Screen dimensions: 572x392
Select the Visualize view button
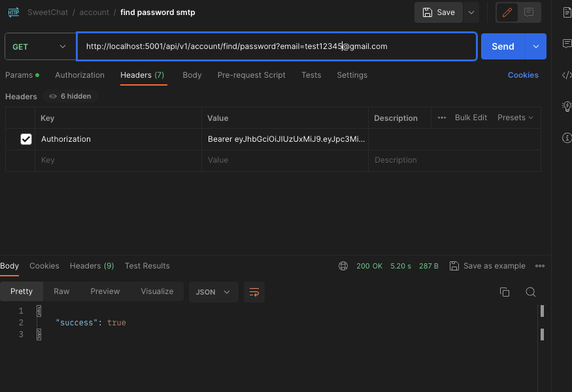pos(158,291)
